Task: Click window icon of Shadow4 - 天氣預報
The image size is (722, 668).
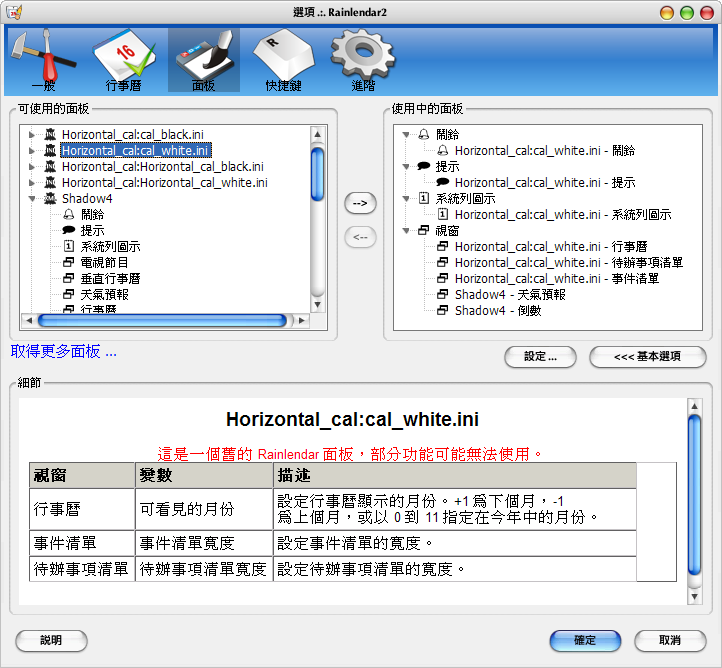Action: tap(443, 294)
